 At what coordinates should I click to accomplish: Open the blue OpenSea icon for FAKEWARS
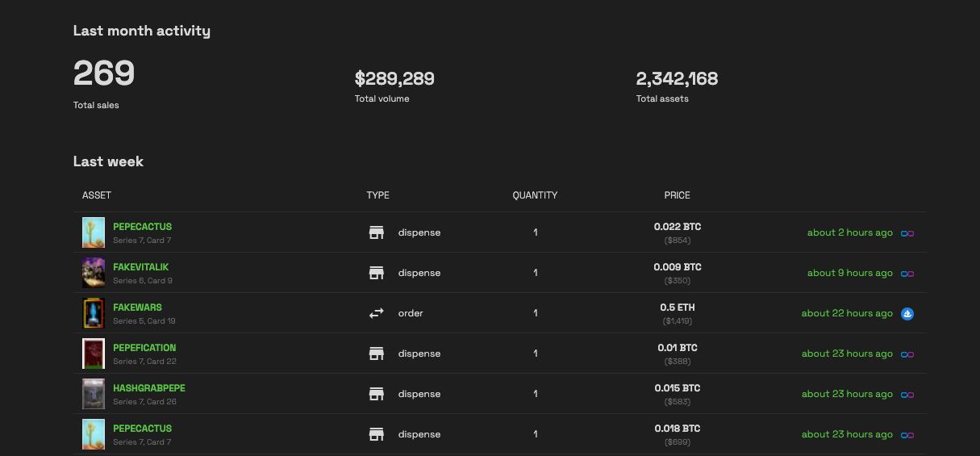[x=907, y=313]
